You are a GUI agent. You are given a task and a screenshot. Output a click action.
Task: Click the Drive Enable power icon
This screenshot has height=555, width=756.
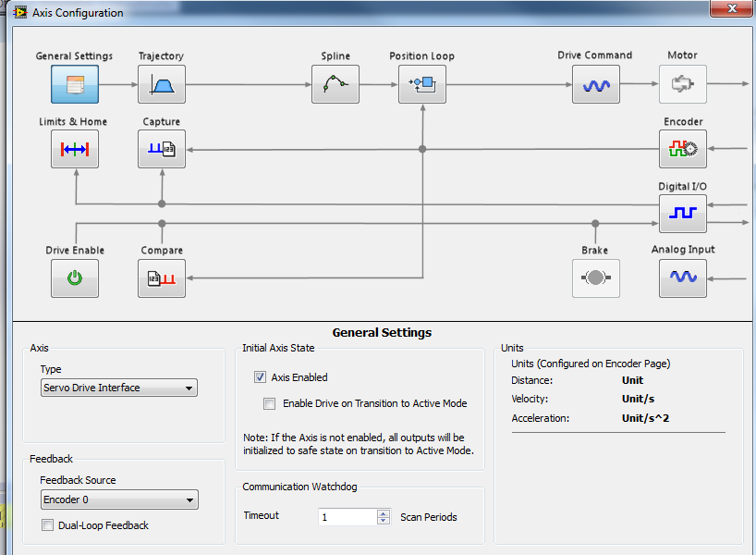pos(74,278)
